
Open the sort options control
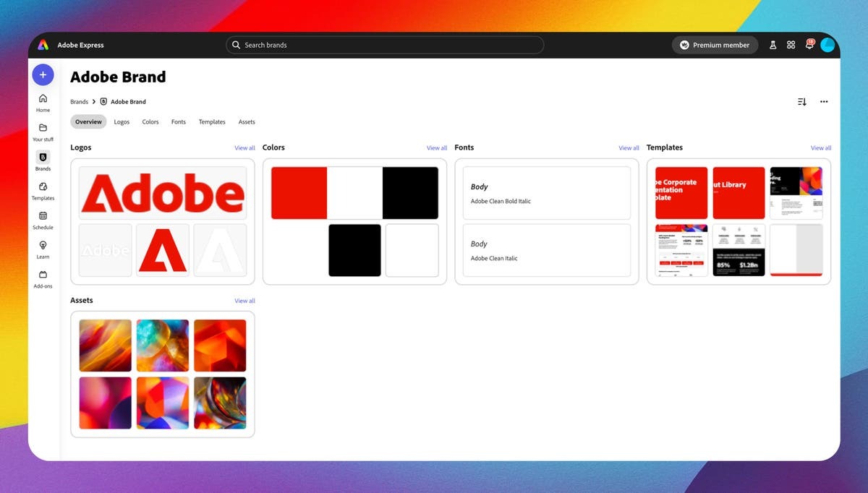801,101
